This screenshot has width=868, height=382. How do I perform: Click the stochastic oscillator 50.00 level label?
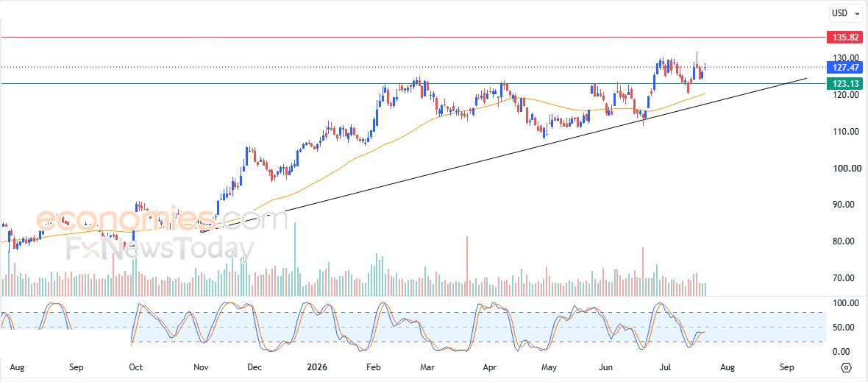click(844, 328)
